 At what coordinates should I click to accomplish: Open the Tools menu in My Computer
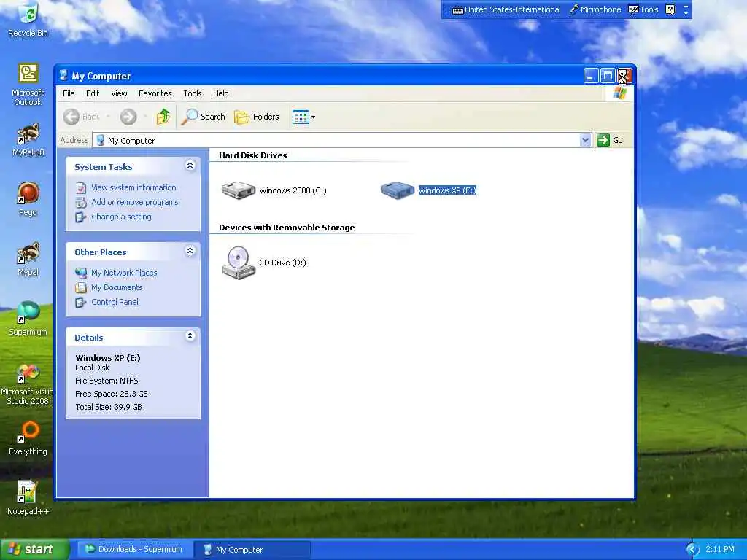pyautogui.click(x=193, y=93)
